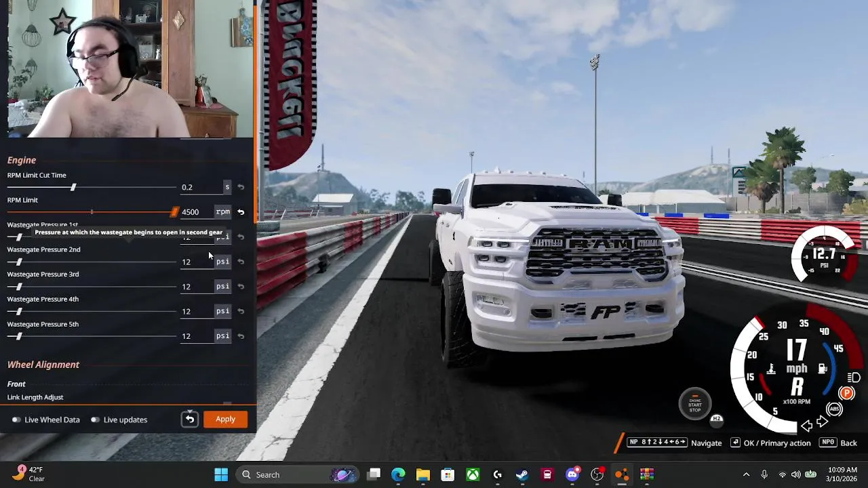Image resolution: width=868 pixels, height=488 pixels.
Task: Toggle Live updates switch
Action: (96, 420)
